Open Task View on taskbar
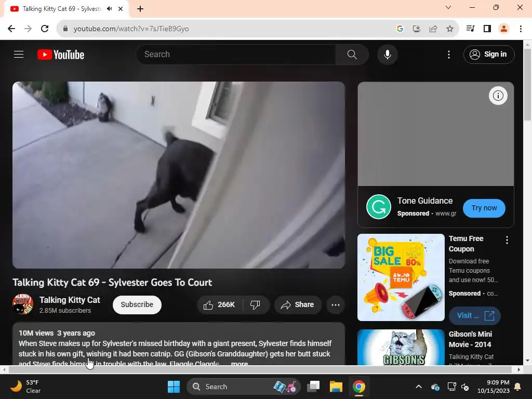This screenshot has height=399, width=532. (x=313, y=387)
